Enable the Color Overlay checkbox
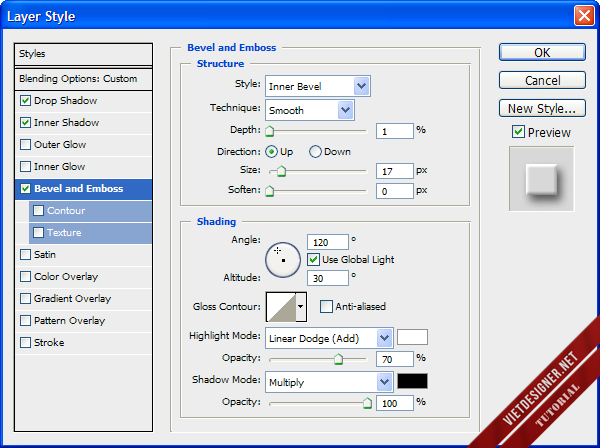The width and height of the screenshot is (600, 448). pyautogui.click(x=25, y=277)
